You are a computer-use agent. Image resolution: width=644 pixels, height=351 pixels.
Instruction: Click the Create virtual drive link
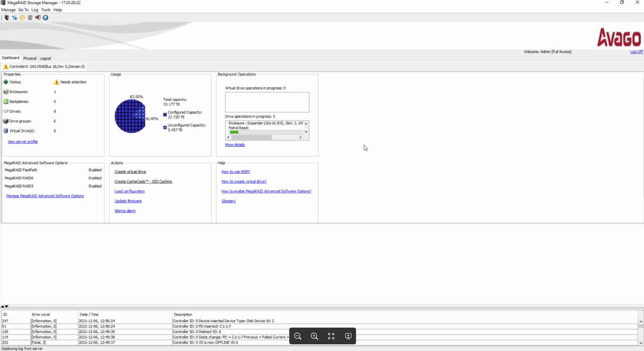tap(130, 172)
